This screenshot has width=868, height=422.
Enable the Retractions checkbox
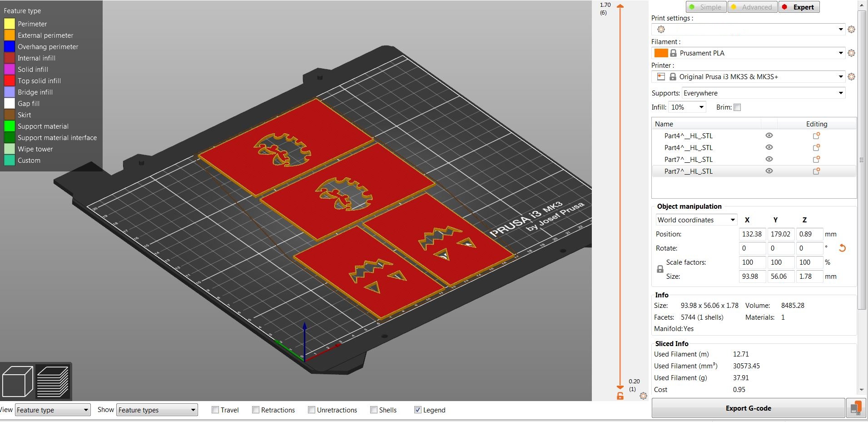(256, 410)
